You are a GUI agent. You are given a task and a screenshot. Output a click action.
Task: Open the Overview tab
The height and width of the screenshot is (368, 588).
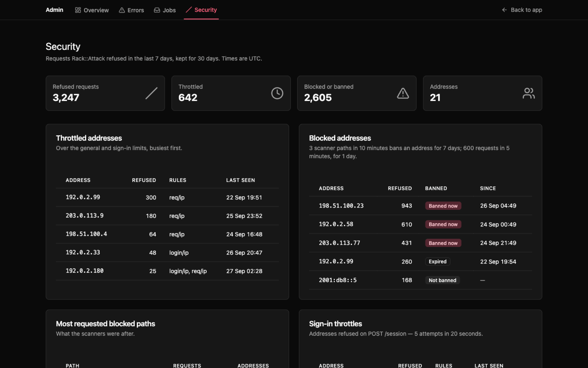point(92,10)
